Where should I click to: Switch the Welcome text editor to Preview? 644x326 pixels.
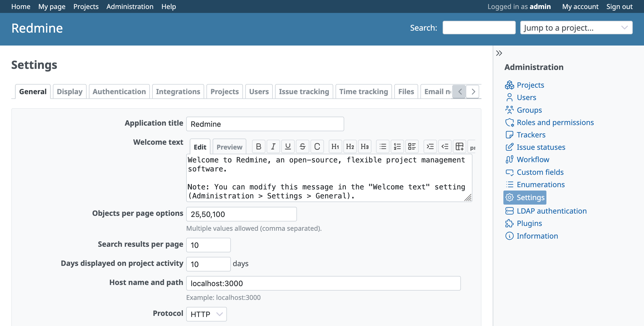pyautogui.click(x=229, y=147)
